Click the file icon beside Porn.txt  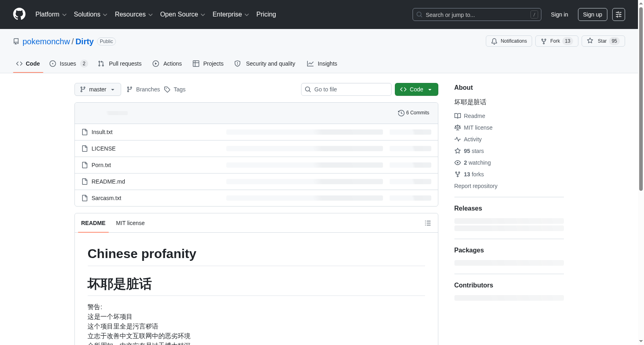pyautogui.click(x=85, y=165)
